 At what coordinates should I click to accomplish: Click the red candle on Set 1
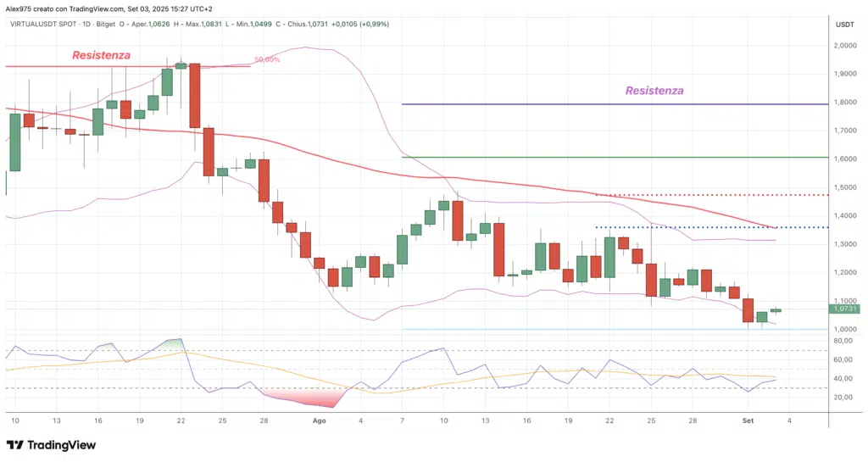[x=748, y=309]
